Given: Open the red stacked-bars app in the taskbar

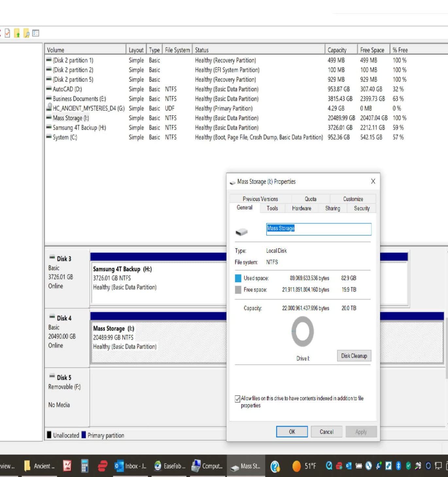Looking at the screenshot, I should (103, 466).
